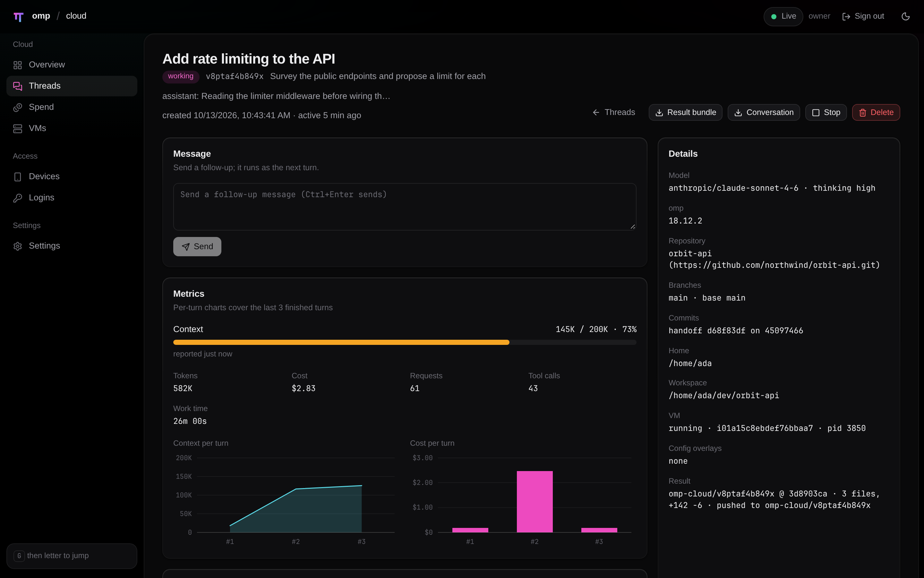The image size is (924, 578).
Task: Click the handoff commit d68f83df text
Action: [736, 331]
